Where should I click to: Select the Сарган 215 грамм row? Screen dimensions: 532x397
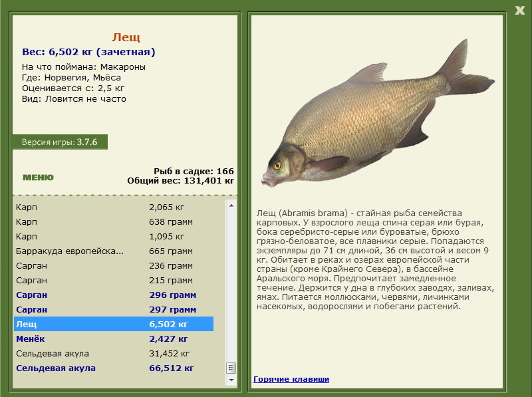(114, 280)
